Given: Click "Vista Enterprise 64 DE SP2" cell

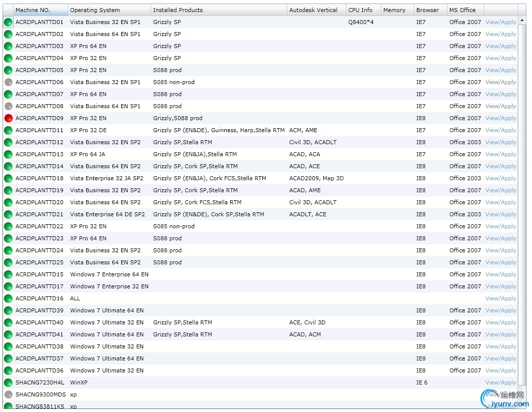Looking at the screenshot, I should click(107, 214).
